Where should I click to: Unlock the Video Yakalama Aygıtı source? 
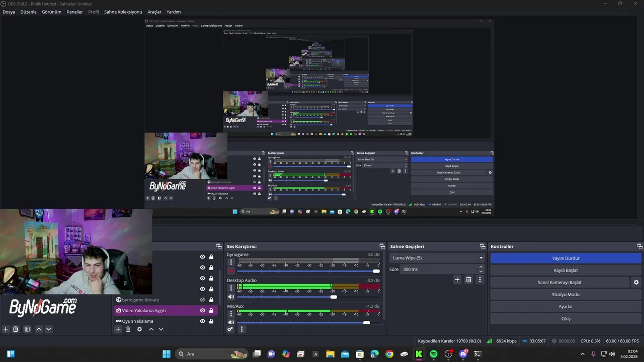point(211,311)
